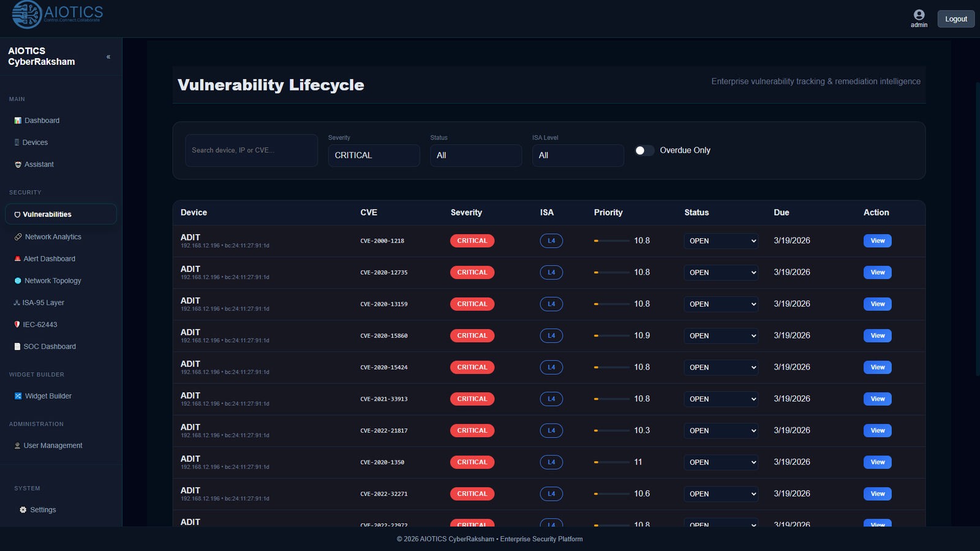Click the ISA-95 Layer hierarchy icon

17,303
